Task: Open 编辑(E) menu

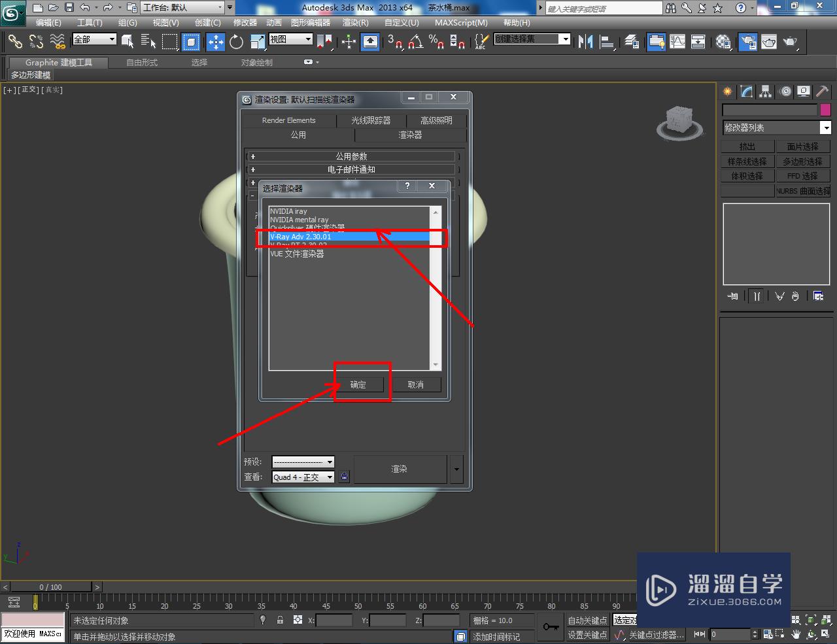Action: pos(48,22)
